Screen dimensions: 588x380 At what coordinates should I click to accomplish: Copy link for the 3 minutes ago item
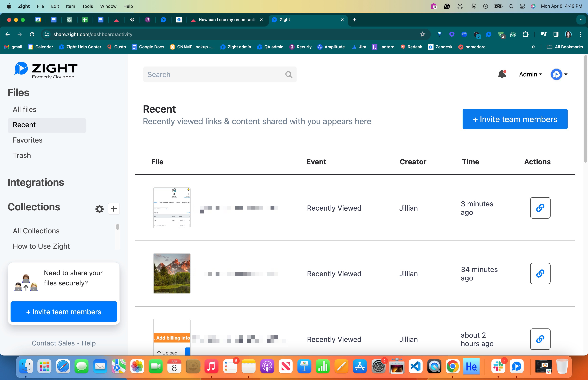[x=540, y=208]
